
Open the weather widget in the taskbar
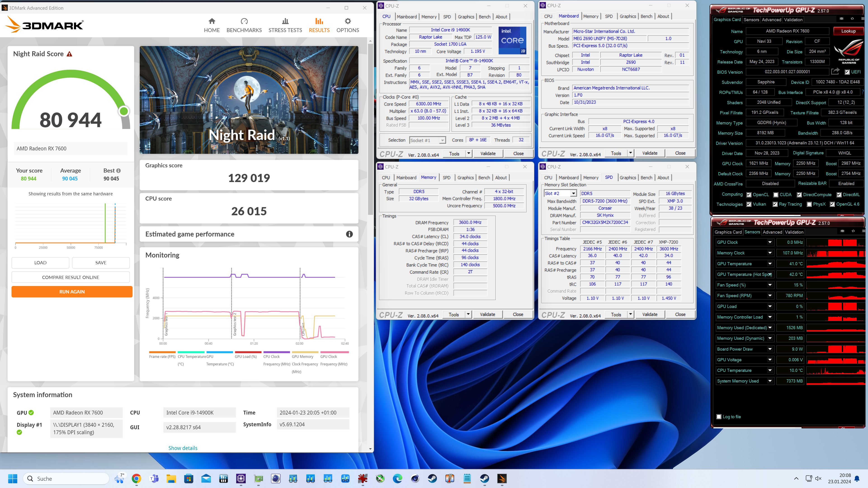(x=119, y=479)
